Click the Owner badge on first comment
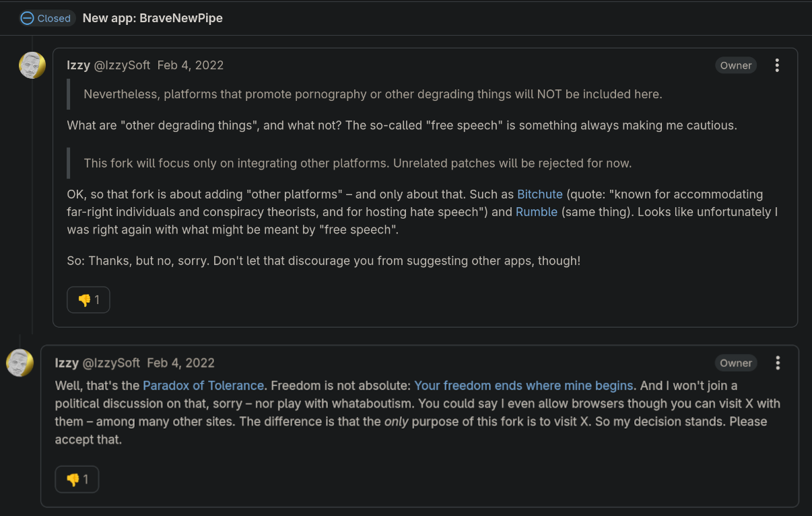The width and height of the screenshot is (812, 516). [736, 65]
